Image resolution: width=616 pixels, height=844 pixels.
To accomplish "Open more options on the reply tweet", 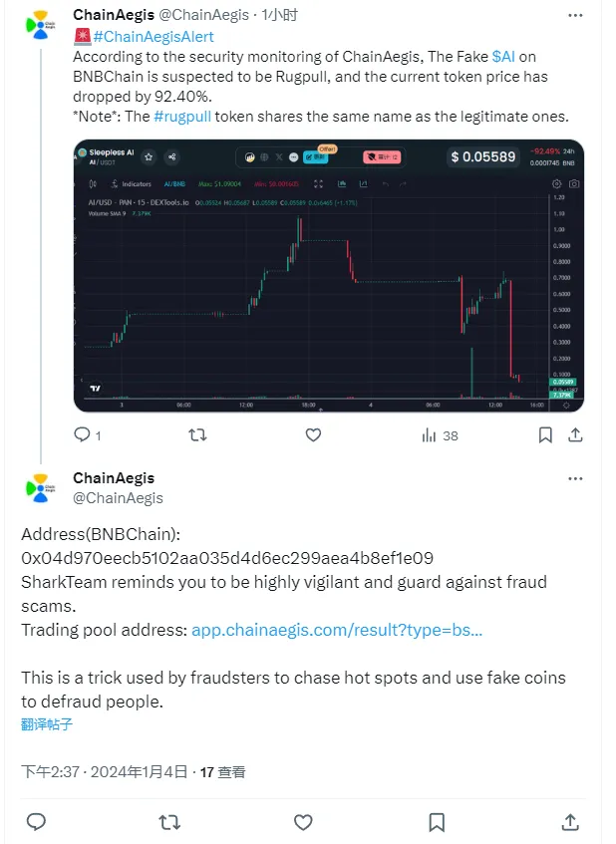I will (575, 478).
